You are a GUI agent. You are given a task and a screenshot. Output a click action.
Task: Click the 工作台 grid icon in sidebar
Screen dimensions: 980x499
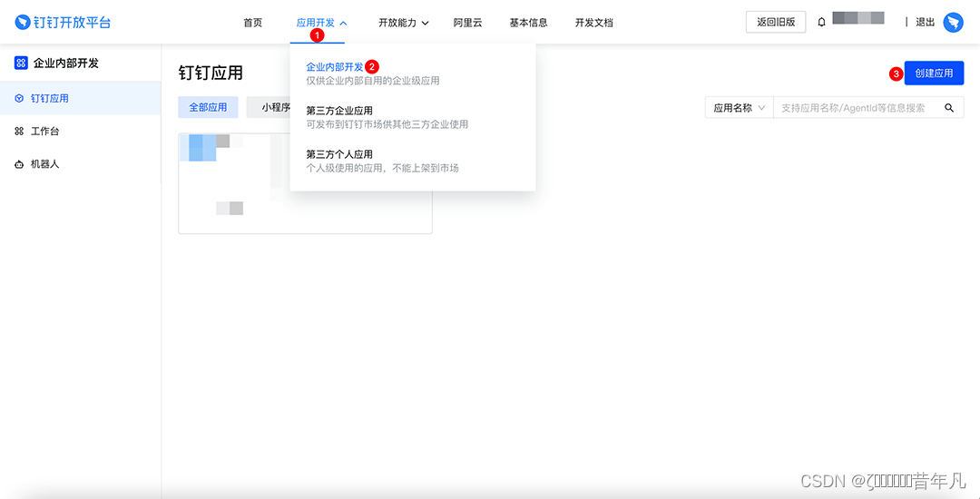(x=19, y=132)
